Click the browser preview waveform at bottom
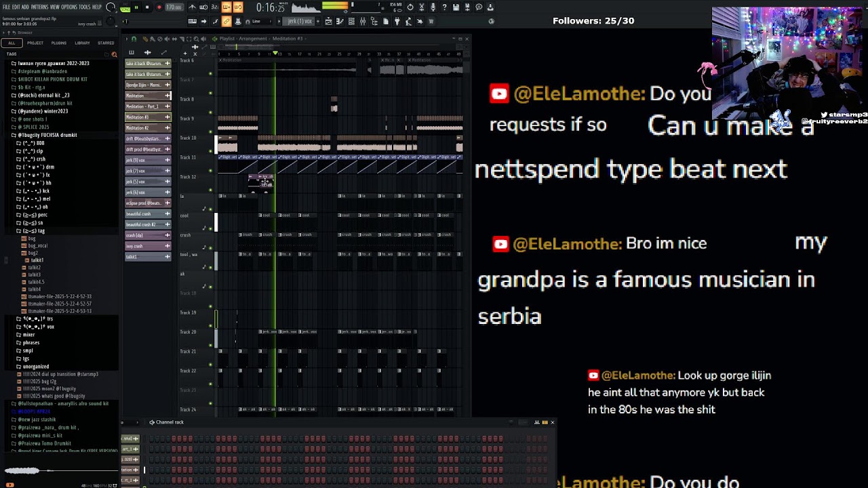 [x=60, y=470]
